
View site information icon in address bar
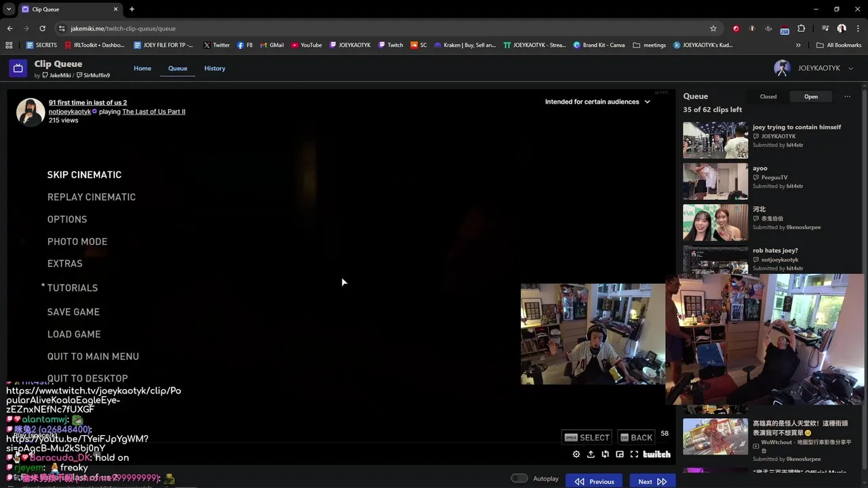62,28
